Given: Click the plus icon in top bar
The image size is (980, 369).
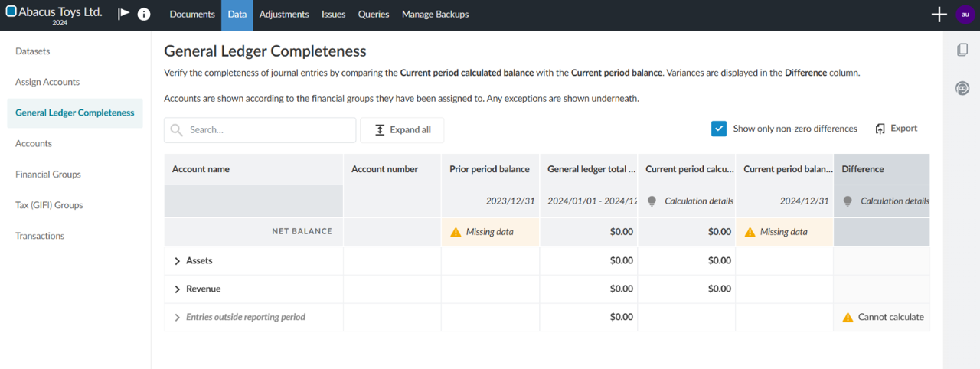Looking at the screenshot, I should pos(939,15).
